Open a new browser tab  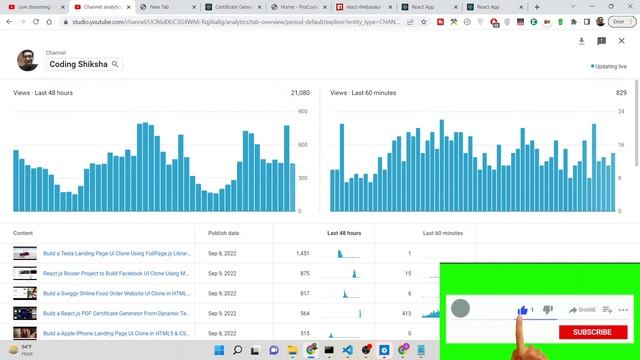537,7
